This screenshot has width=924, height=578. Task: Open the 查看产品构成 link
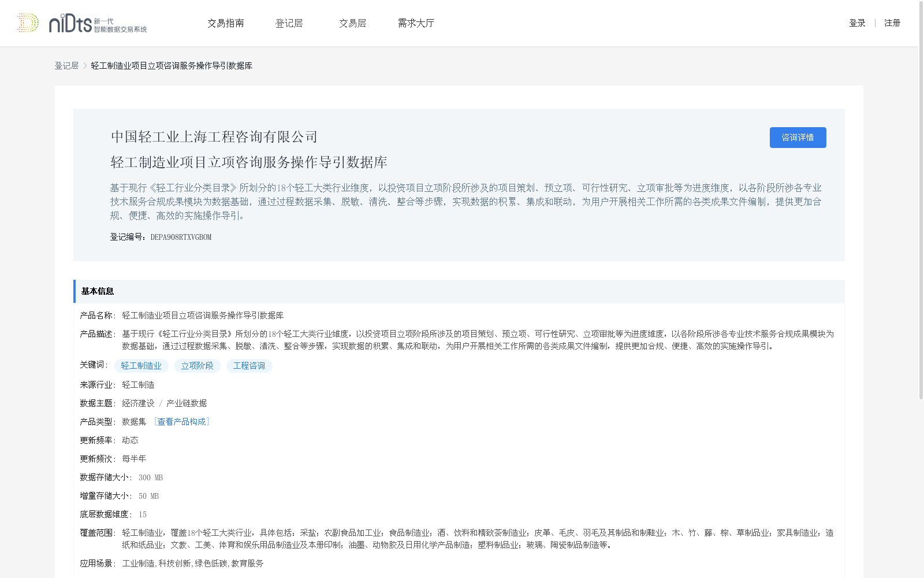click(x=181, y=422)
